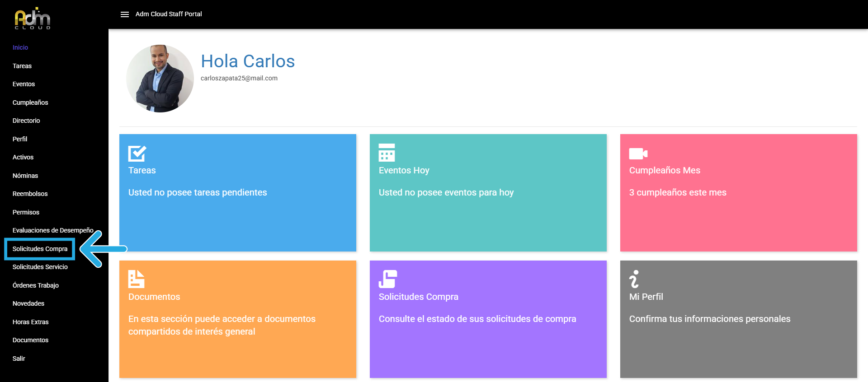Click the Eventos Hoy calendar icon
This screenshot has height=382, width=868.
387,153
